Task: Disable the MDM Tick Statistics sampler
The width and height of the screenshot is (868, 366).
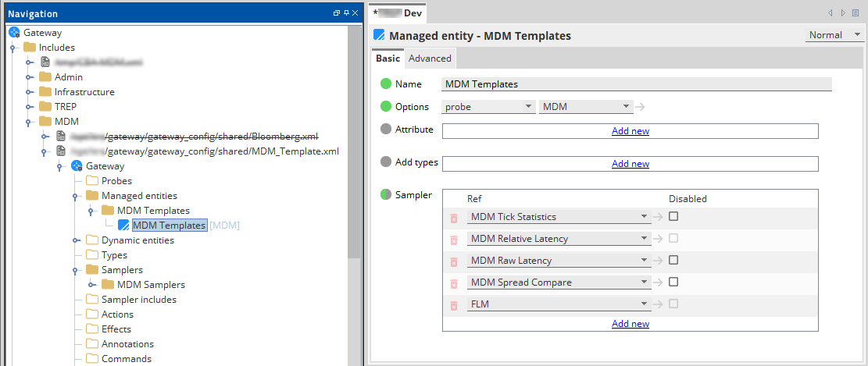Action: tap(673, 216)
